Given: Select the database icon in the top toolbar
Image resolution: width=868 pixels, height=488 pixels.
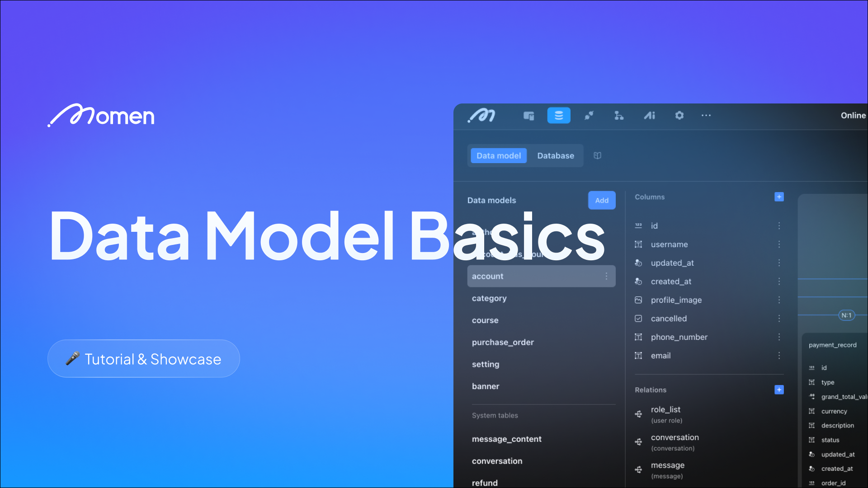Looking at the screenshot, I should click(559, 116).
